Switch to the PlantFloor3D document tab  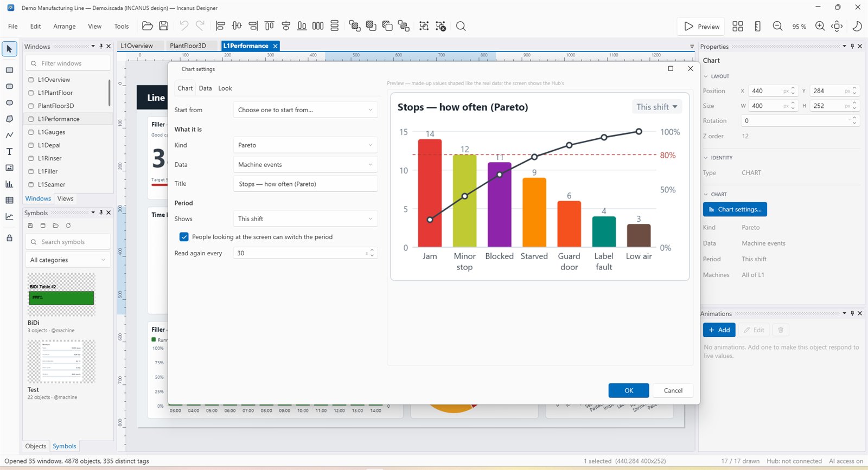[x=188, y=46]
